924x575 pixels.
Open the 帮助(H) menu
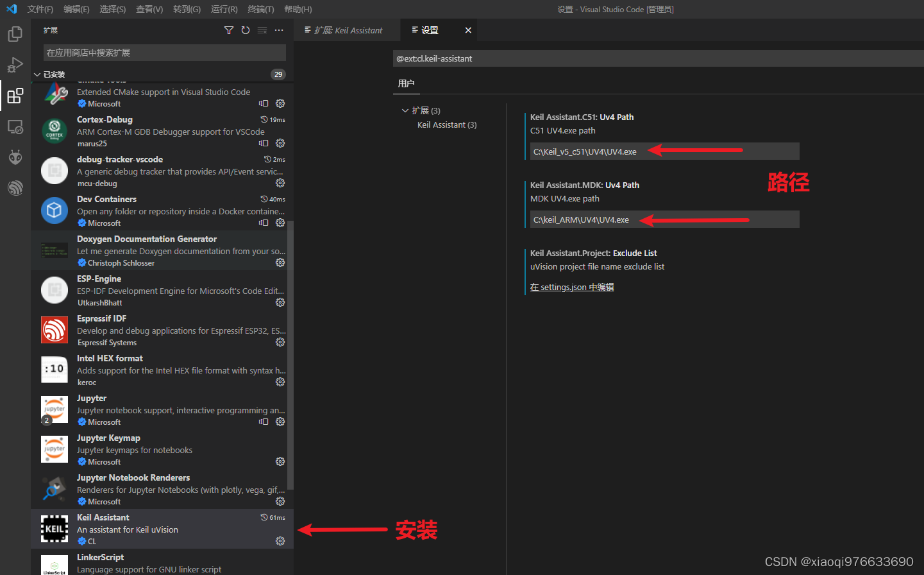click(x=298, y=9)
